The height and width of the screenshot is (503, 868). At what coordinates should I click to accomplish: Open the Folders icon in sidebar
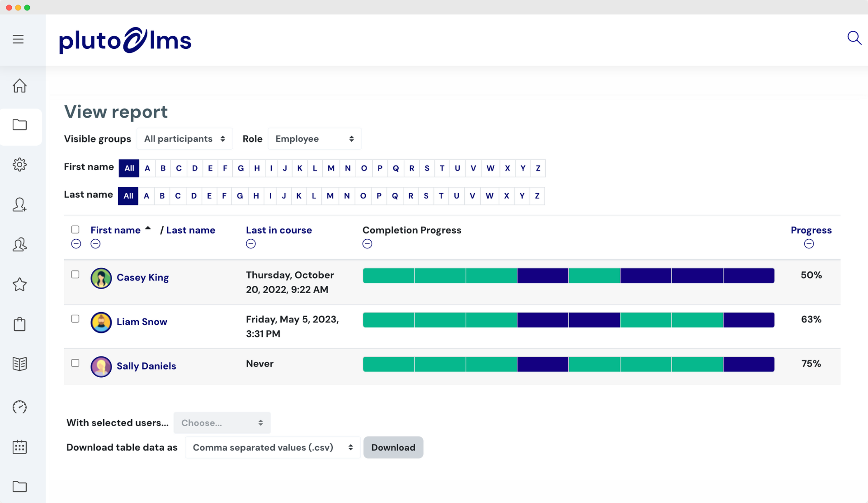20,125
